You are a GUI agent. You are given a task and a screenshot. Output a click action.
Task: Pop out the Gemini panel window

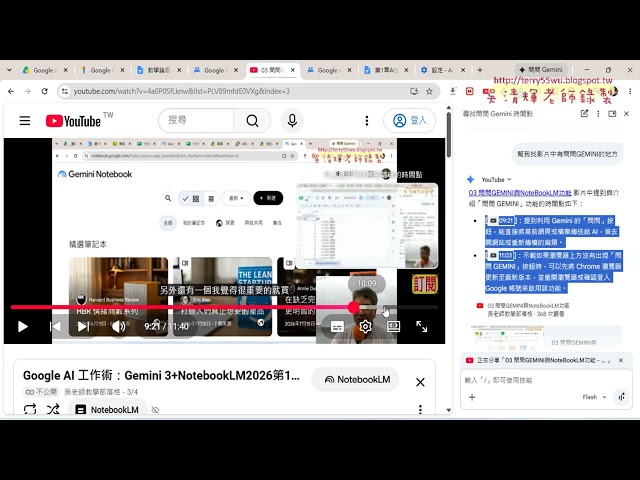click(612, 113)
